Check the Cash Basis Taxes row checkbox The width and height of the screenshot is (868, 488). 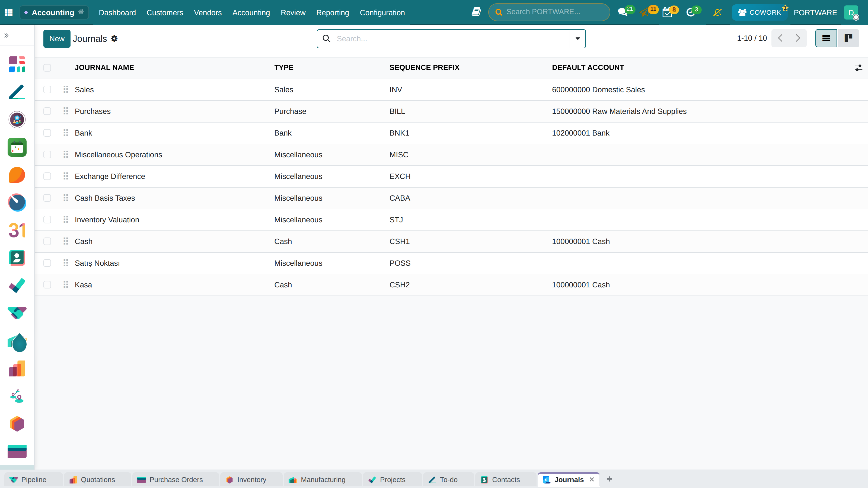[x=47, y=198]
